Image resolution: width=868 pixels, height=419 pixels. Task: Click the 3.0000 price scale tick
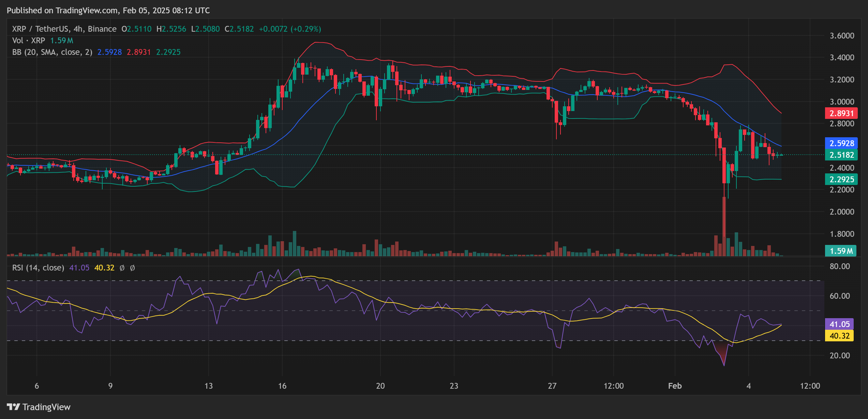click(x=842, y=102)
